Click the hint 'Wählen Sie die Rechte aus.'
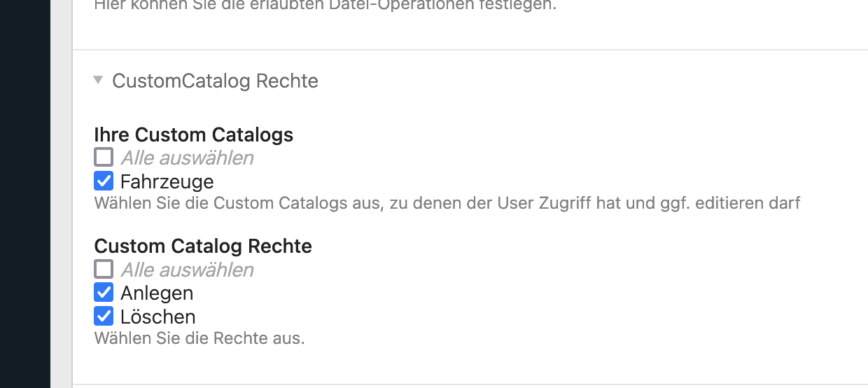Screen dimensions: 868x388 point(199,339)
